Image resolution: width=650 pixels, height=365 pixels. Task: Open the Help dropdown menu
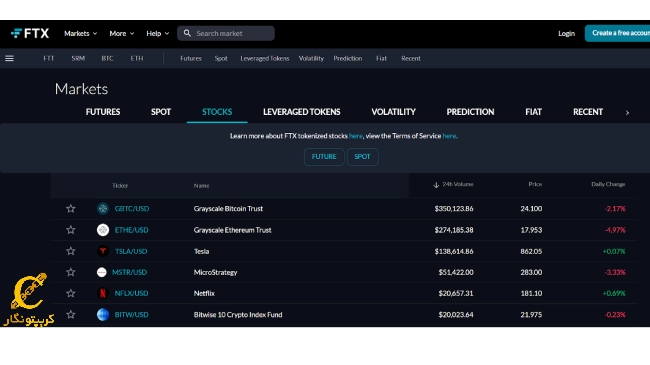(158, 33)
